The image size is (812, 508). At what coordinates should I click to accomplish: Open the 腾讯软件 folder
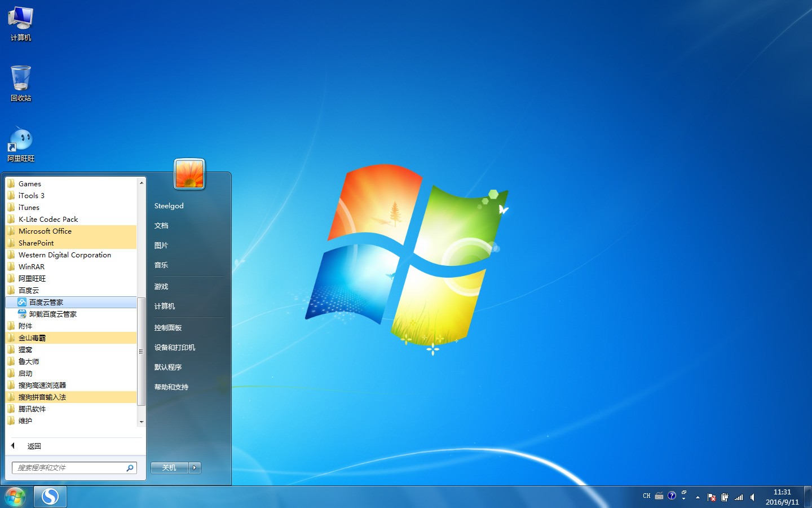point(71,409)
